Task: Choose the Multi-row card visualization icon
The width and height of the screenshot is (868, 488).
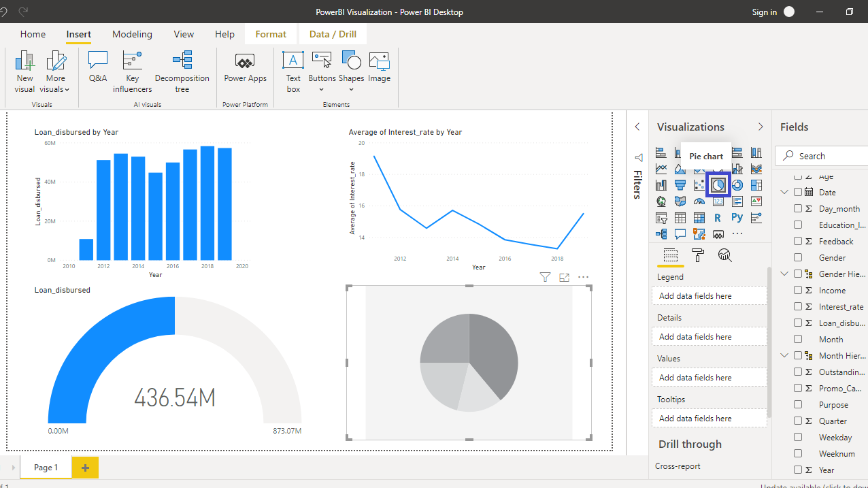Action: [737, 201]
